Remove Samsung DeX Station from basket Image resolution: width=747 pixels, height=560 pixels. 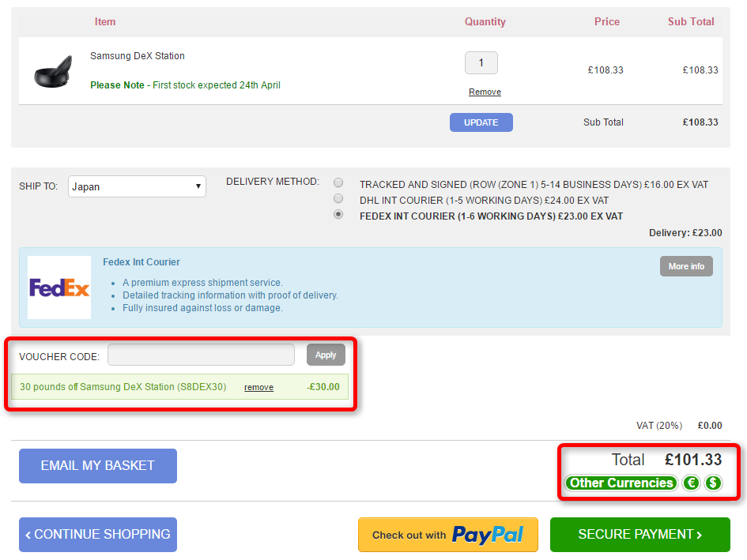485,92
